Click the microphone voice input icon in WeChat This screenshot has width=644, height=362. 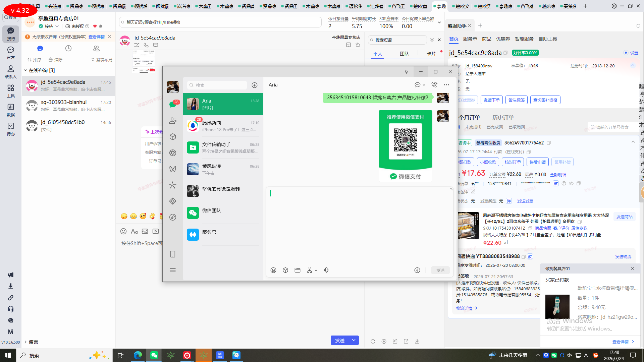(x=326, y=270)
